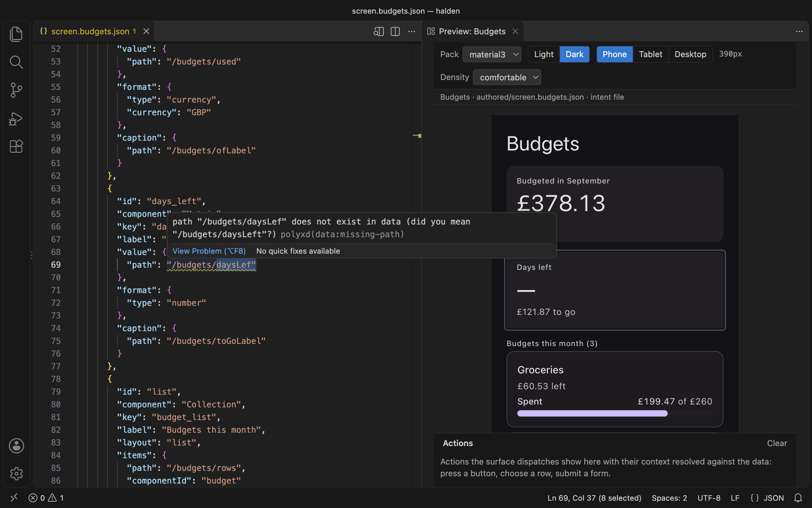Open the Run and Debug view

16,119
